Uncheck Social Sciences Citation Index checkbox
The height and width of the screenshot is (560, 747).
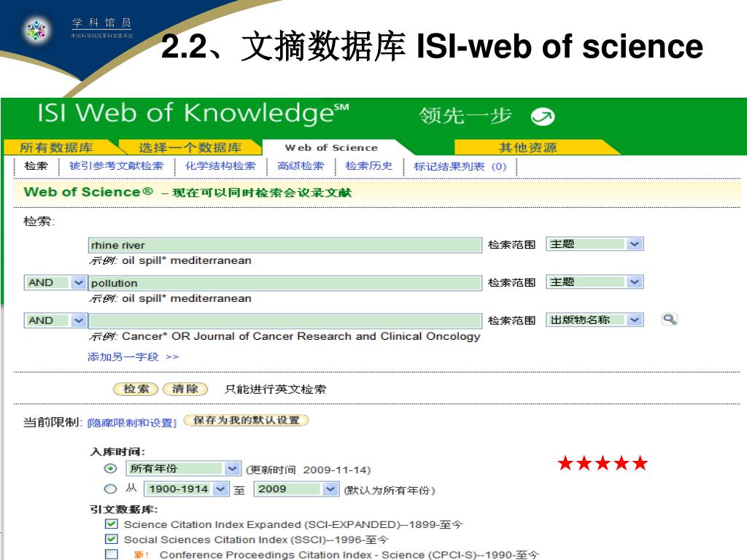click(x=112, y=539)
